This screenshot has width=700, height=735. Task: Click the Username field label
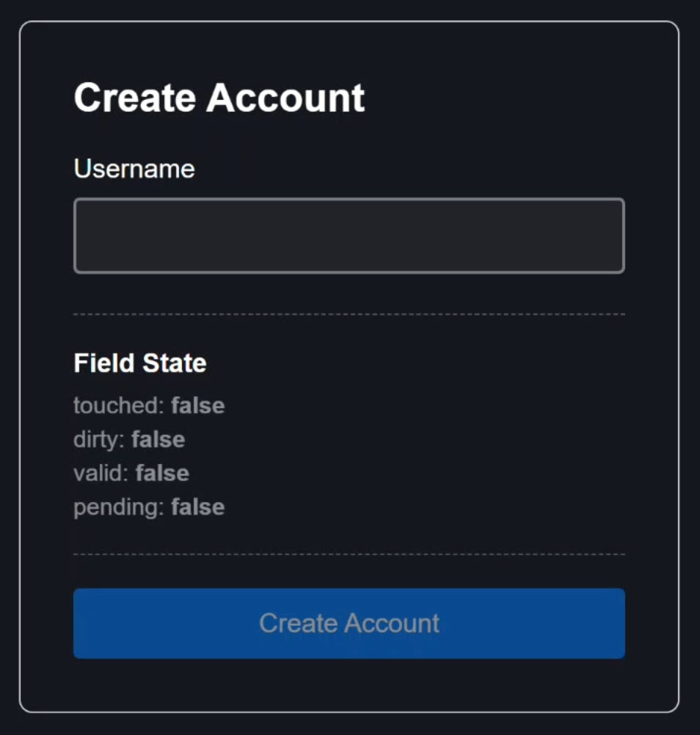click(133, 168)
